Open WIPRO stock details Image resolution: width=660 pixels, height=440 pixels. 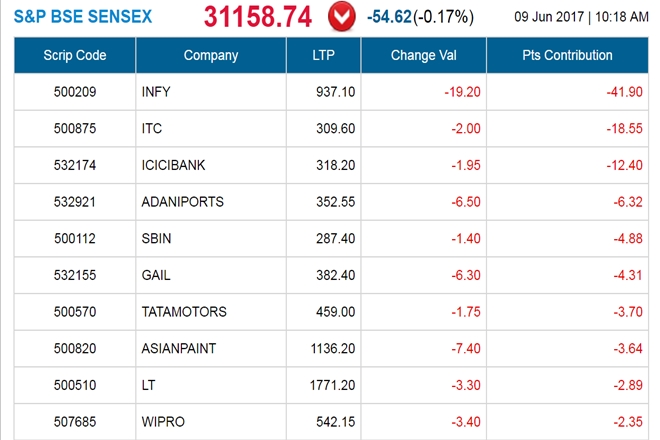click(162, 422)
